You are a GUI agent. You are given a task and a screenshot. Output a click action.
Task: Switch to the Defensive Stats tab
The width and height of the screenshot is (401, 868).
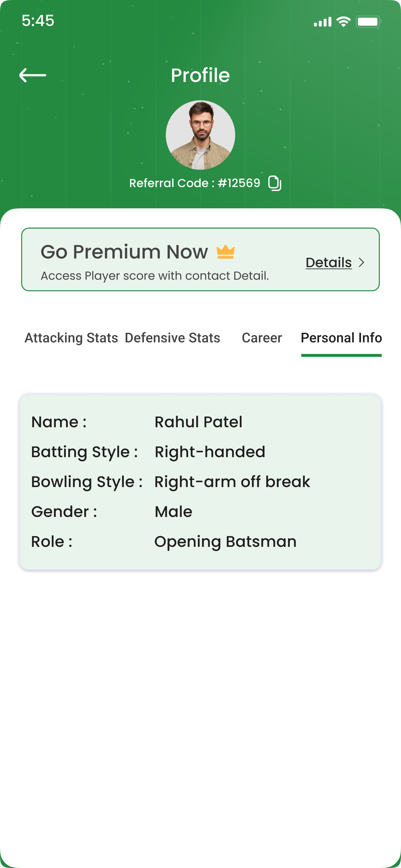(172, 338)
